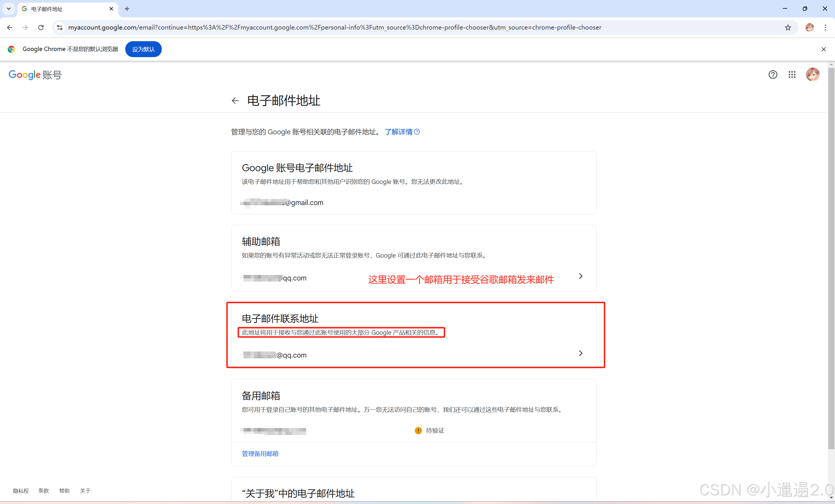This screenshot has height=504, width=835.
Task: Click the 管理备用邮箱 link
Action: click(260, 454)
